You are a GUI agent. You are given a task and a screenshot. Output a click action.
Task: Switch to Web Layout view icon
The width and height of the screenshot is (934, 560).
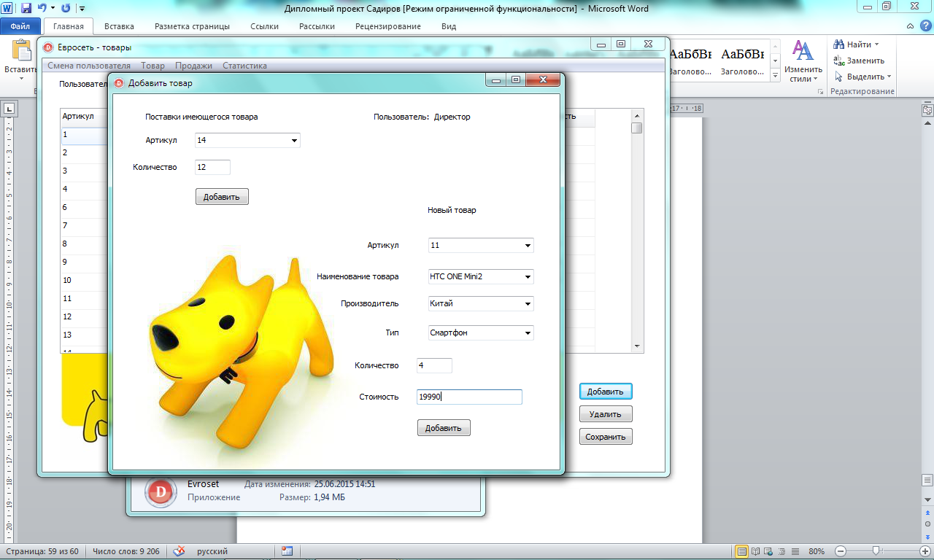(768, 551)
